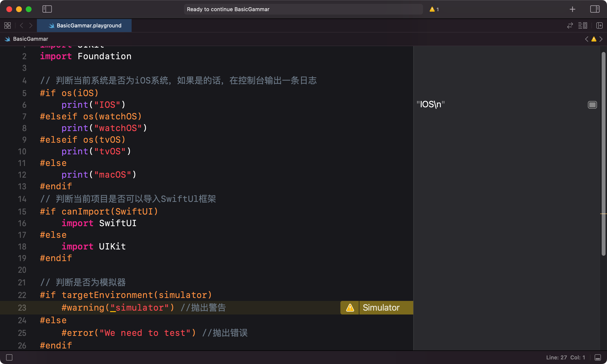
Task: Open the related items grid menu
Action: 8,25
